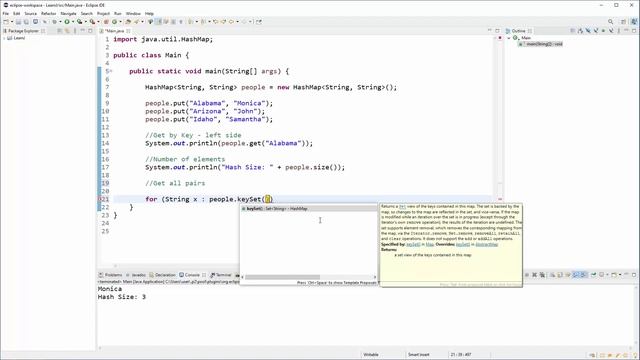Screen dimensions: 640x360
Task: Open the AbstractMap link in Javadoc popup
Action: tap(487, 244)
